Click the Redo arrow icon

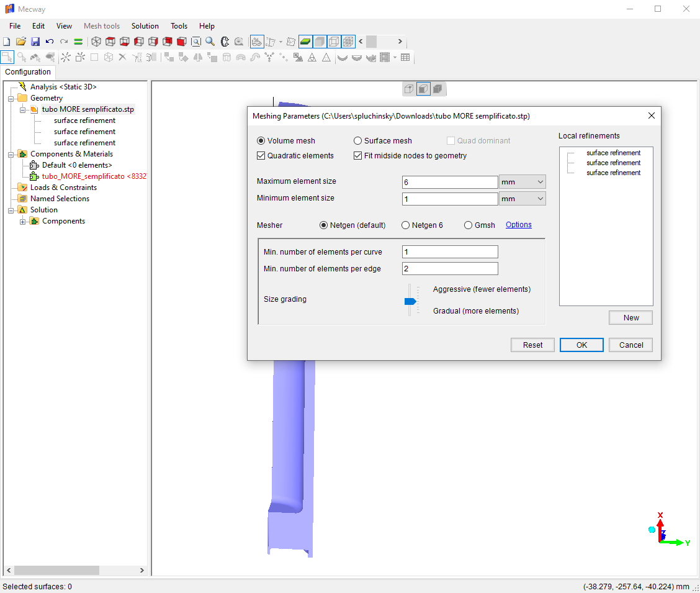[64, 42]
